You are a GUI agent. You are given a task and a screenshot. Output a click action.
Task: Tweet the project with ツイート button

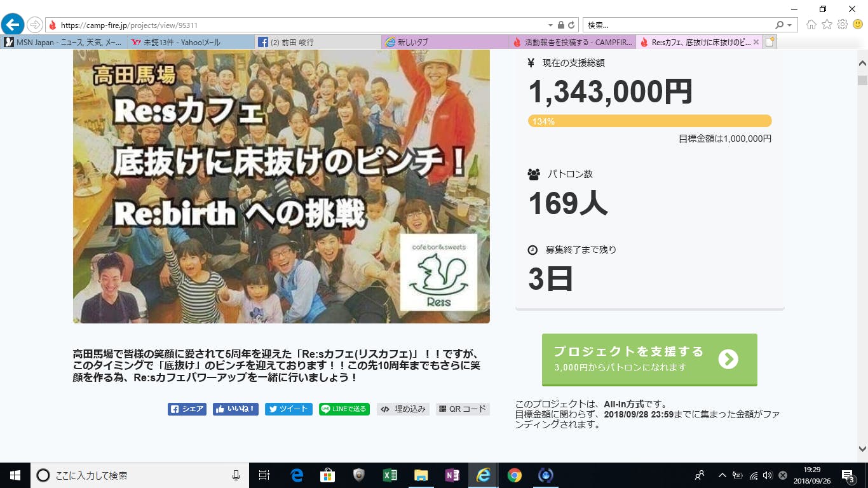(288, 409)
